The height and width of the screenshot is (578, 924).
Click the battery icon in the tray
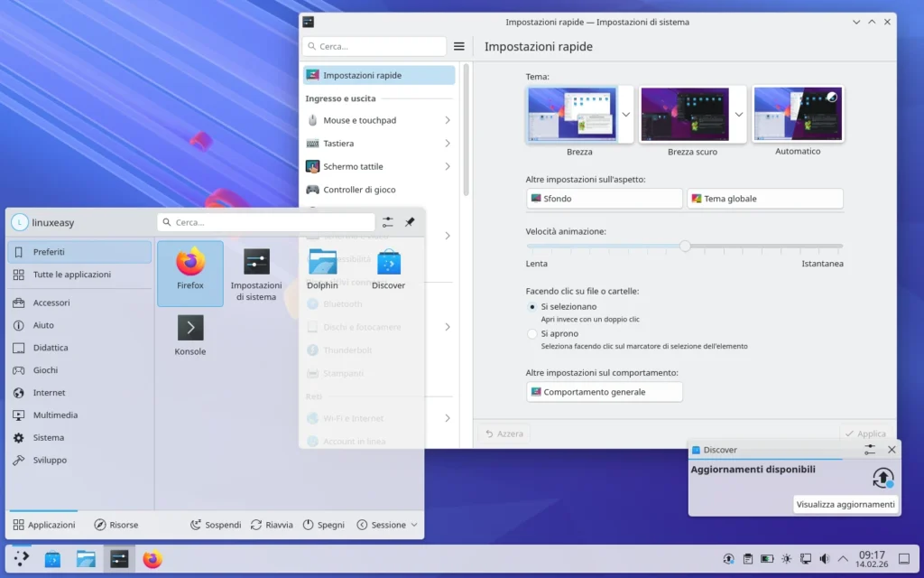[767, 559]
